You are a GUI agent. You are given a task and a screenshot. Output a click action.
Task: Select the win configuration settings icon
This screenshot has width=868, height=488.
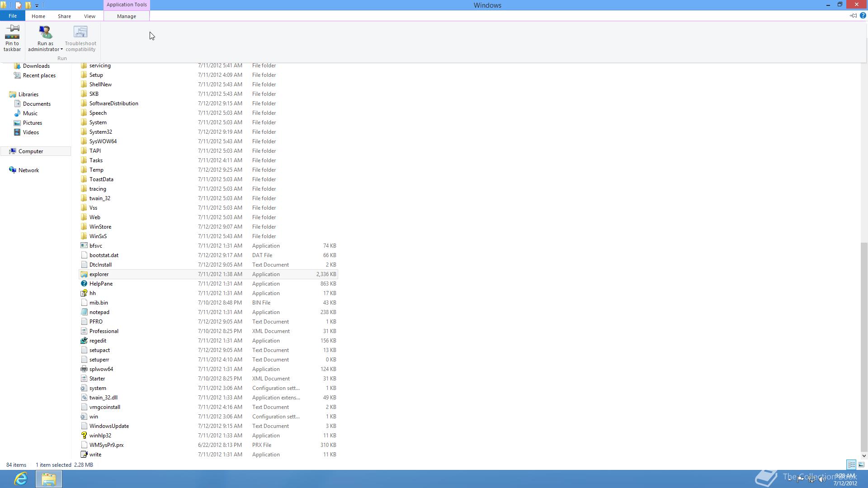[x=84, y=417]
